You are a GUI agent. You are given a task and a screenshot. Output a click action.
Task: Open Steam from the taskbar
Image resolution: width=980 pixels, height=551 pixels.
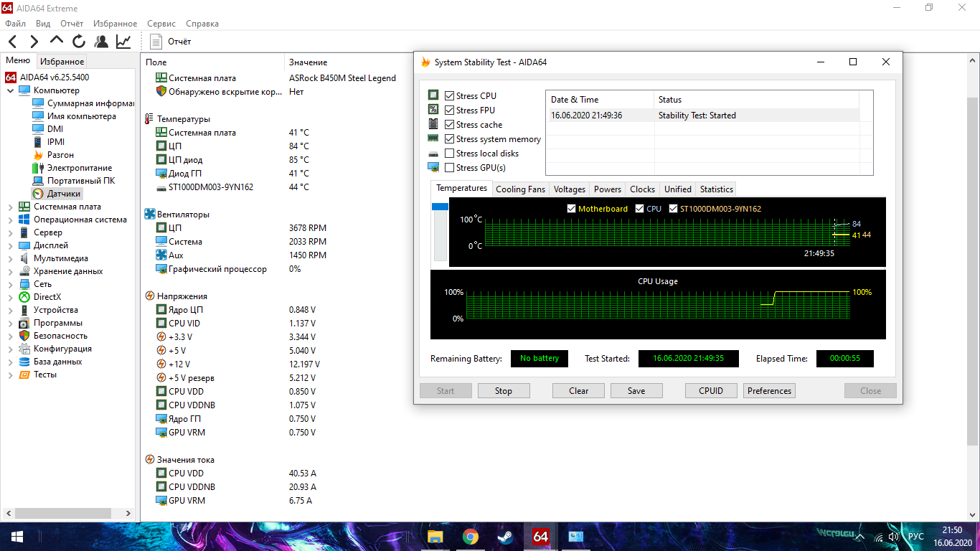505,537
